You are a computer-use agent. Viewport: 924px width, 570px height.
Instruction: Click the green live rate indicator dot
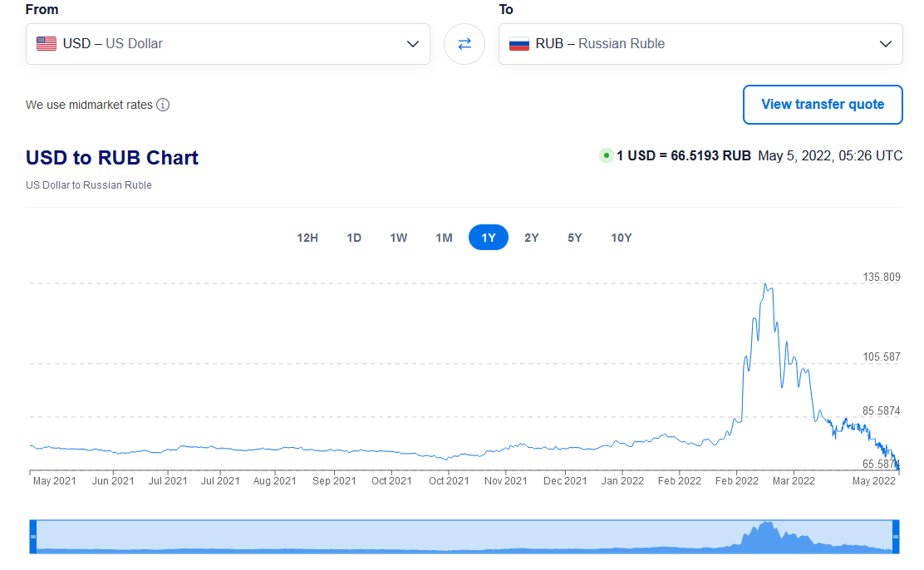(607, 155)
